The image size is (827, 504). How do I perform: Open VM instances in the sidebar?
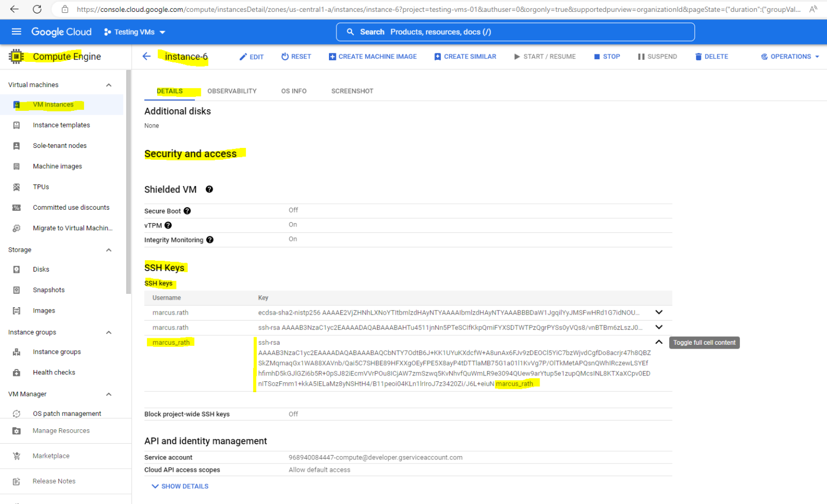(x=52, y=104)
